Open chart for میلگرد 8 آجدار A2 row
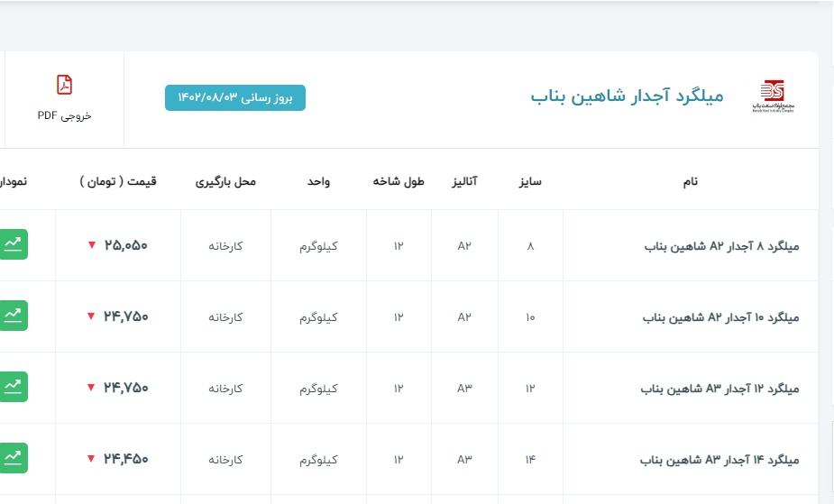 coord(14,244)
